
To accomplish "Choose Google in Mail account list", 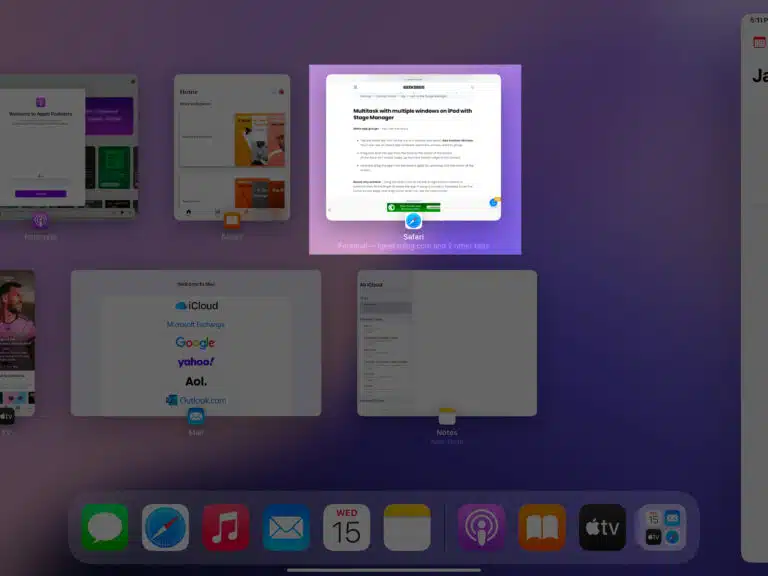I will click(196, 343).
